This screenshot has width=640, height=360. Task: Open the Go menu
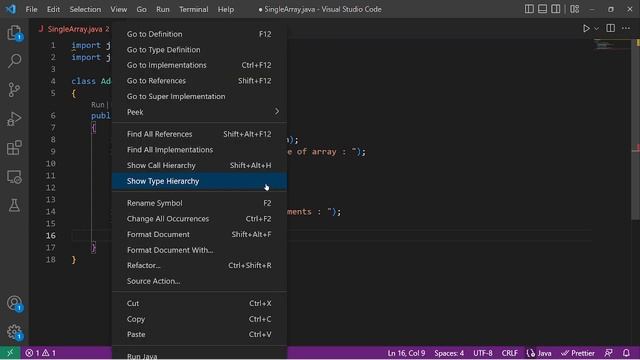point(141,9)
